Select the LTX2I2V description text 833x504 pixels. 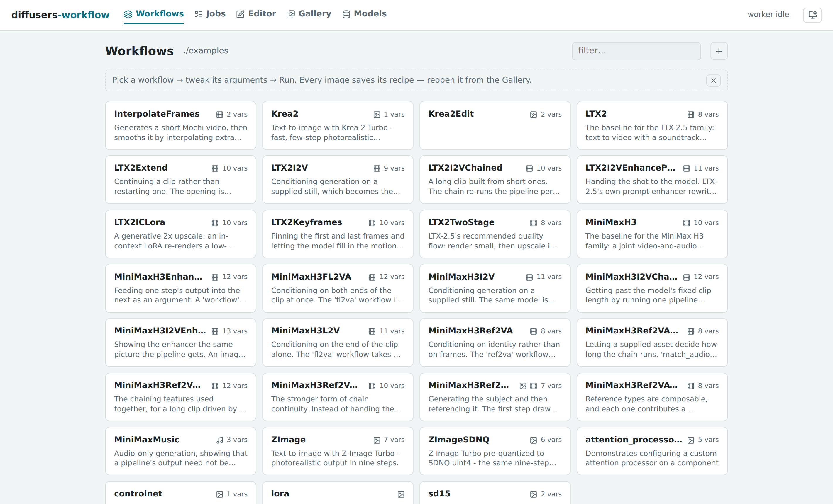click(x=336, y=186)
